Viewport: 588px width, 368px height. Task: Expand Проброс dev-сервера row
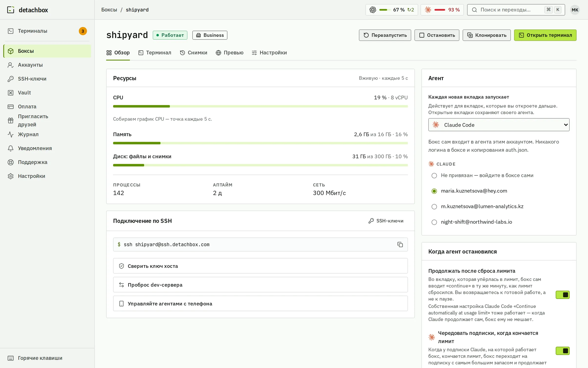[x=260, y=285]
